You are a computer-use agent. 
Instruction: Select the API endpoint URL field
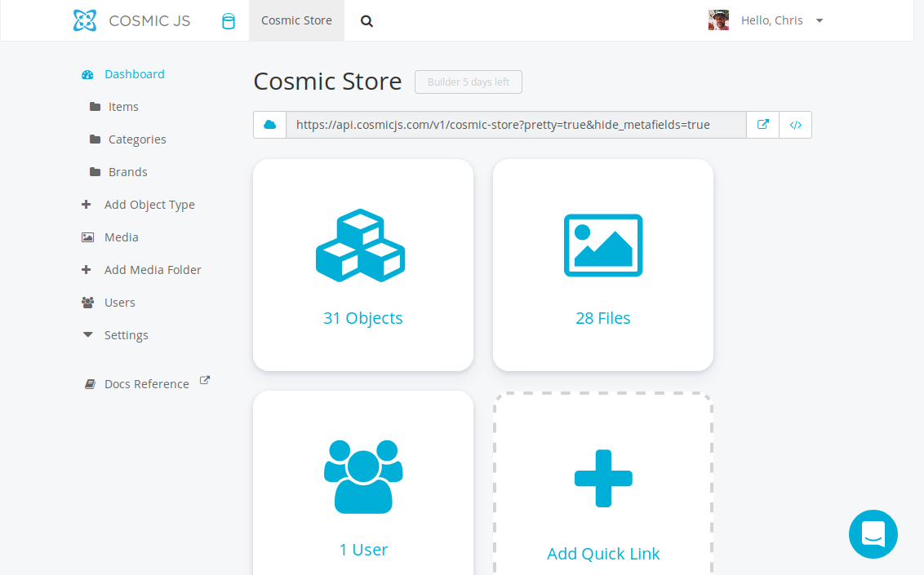516,125
